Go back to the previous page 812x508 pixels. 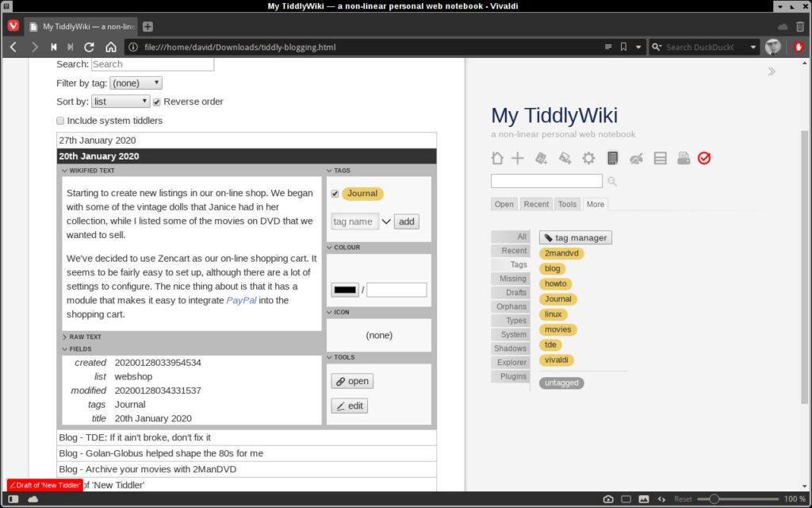coord(13,47)
